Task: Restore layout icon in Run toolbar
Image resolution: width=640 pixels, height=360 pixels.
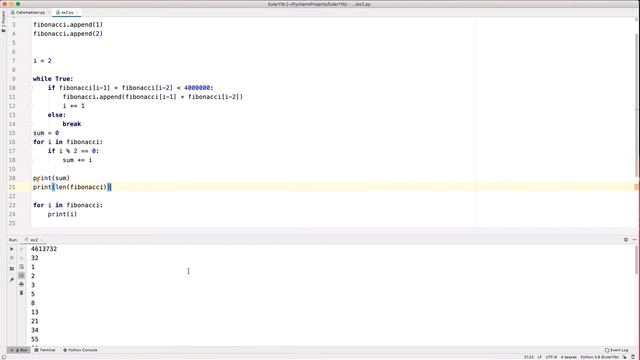Action: pyautogui.click(x=11, y=269)
